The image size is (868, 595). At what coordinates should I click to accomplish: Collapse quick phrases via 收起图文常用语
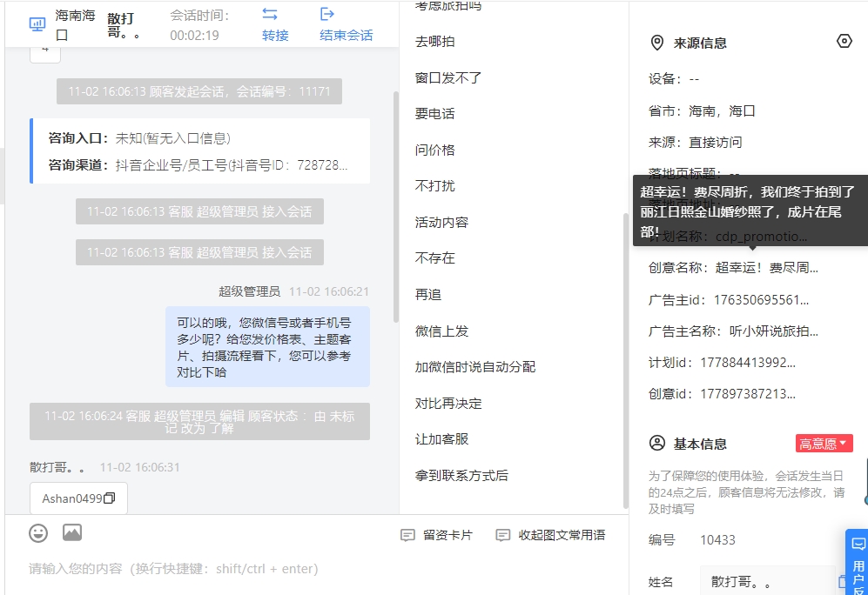coord(551,535)
